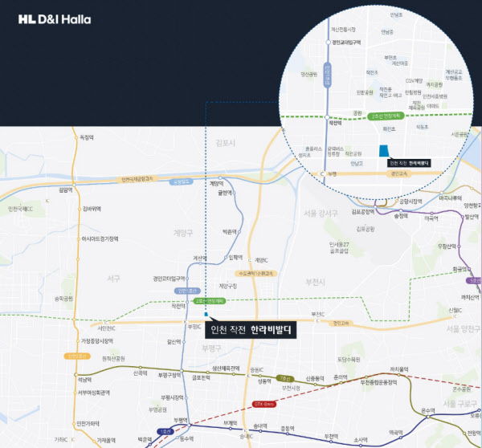Click 경인교대입구역 on the main map
Screen dimensions: 482x448
[169, 279]
